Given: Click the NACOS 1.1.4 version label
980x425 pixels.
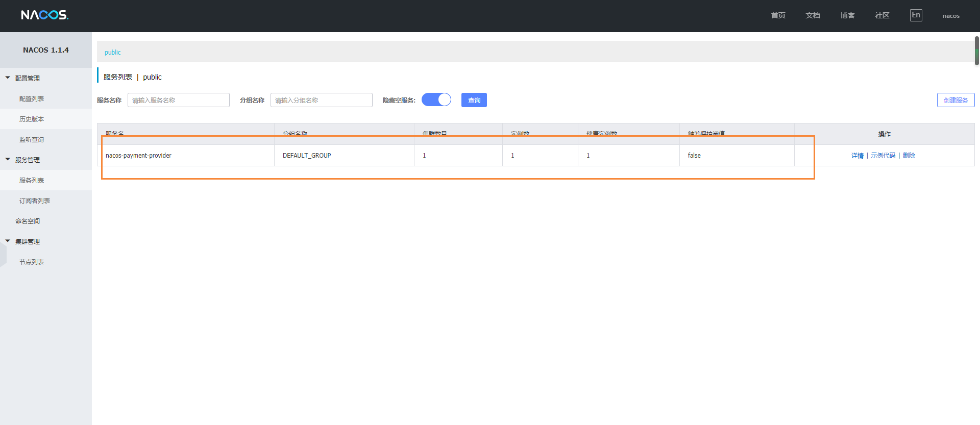Looking at the screenshot, I should (46, 50).
